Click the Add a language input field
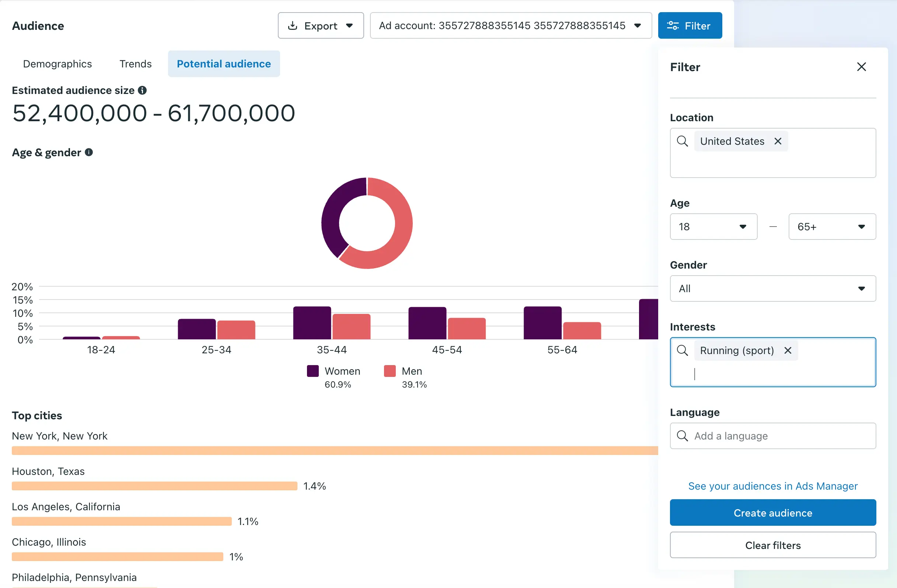The width and height of the screenshot is (897, 588). [780, 436]
